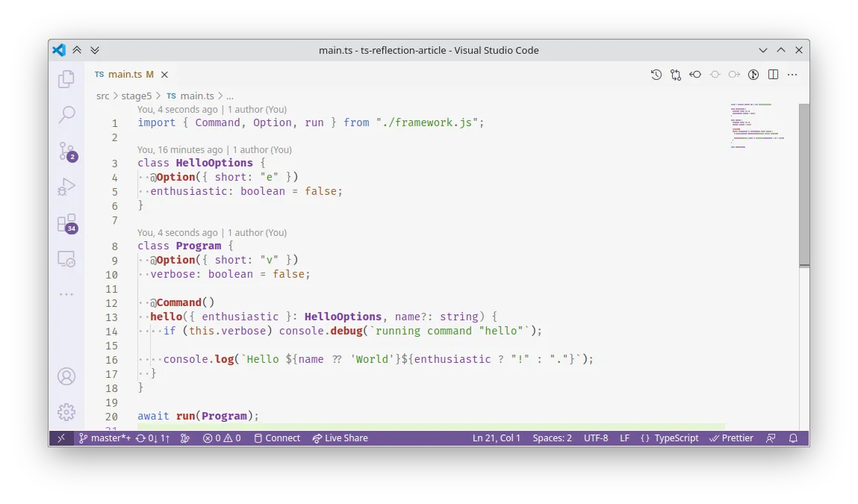This screenshot has height=504, width=858.
Task: Click "enthusiastic: boolean" property on line 5
Action: point(218,192)
